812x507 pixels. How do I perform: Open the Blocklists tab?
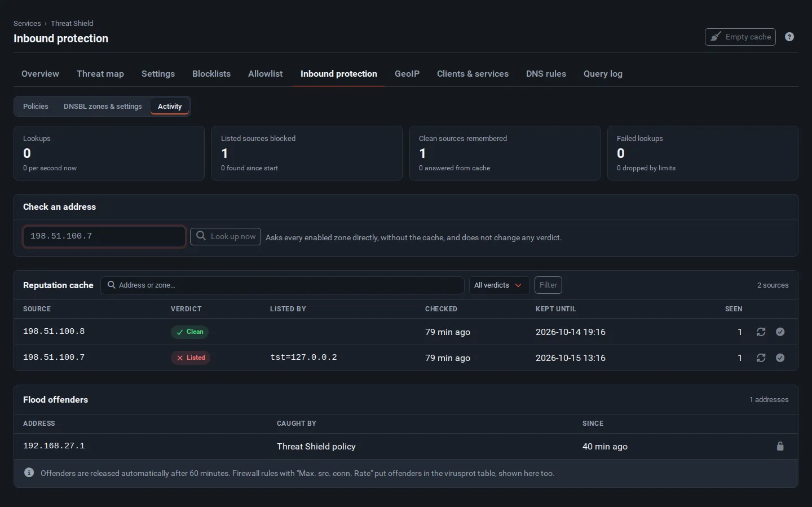click(x=211, y=74)
